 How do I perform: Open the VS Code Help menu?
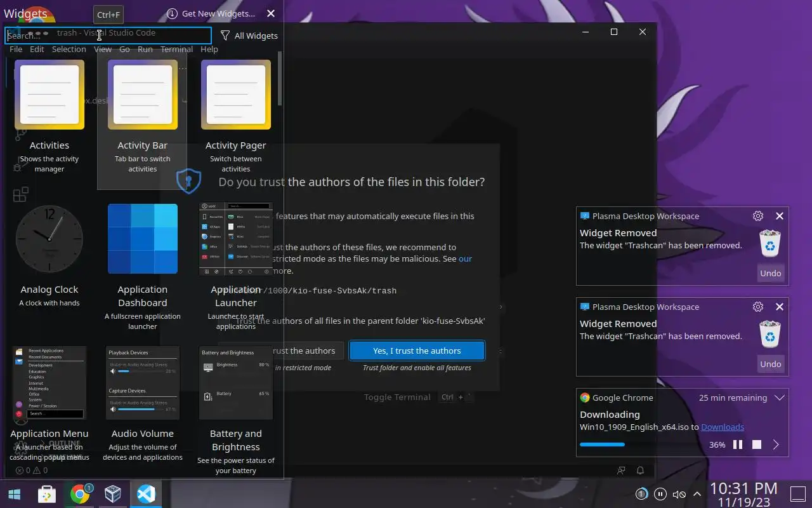[209, 49]
